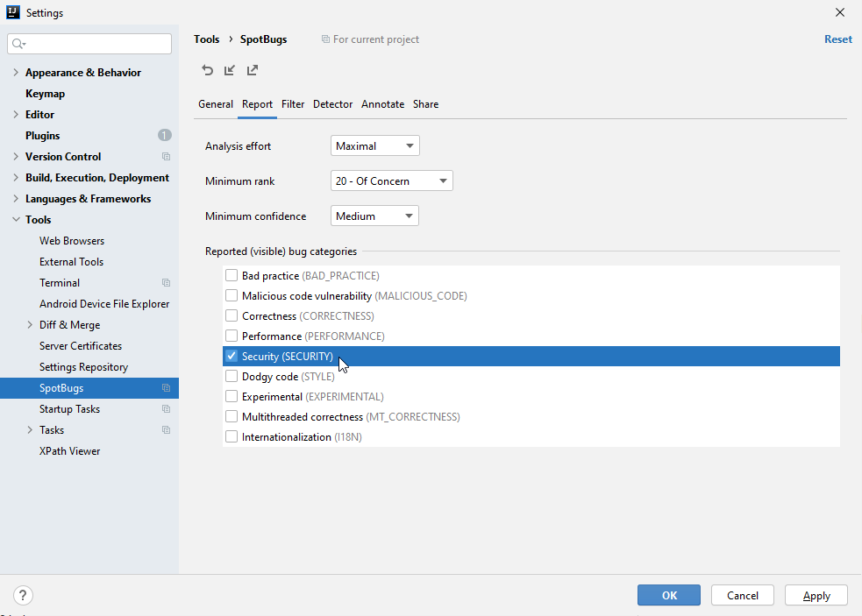The width and height of the screenshot is (862, 616).
Task: Click the Reset link
Action: 837,39
